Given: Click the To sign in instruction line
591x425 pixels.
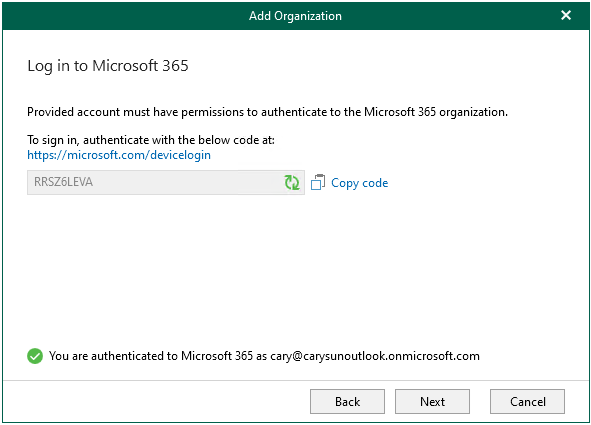Looking at the screenshot, I should 151,140.
